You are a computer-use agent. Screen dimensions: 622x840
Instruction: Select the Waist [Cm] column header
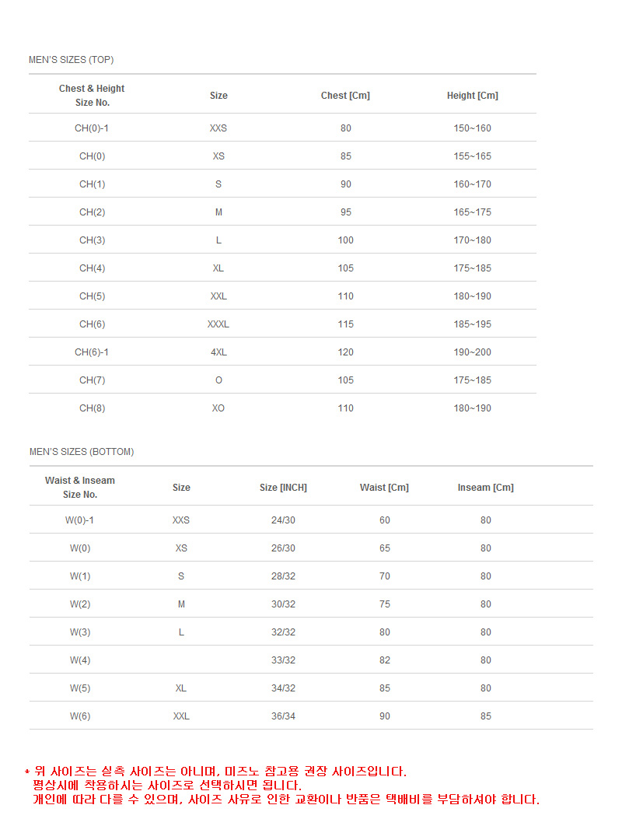384,488
